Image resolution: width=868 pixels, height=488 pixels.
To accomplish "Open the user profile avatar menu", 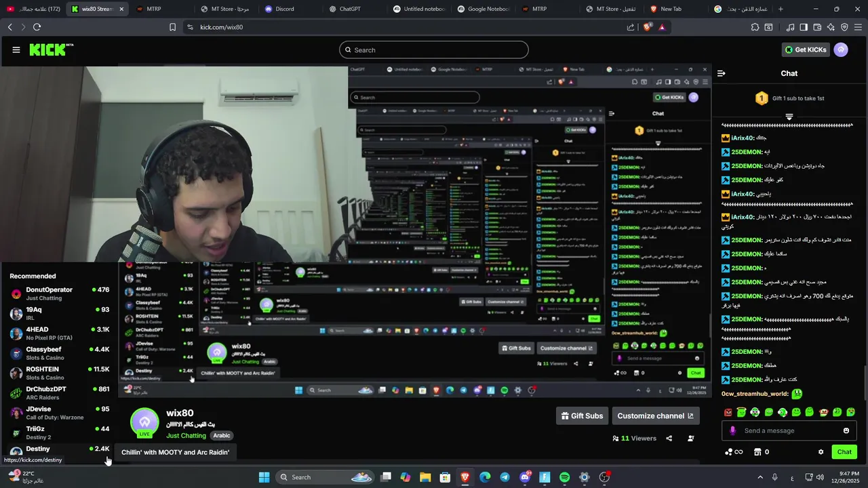I will (x=841, y=49).
